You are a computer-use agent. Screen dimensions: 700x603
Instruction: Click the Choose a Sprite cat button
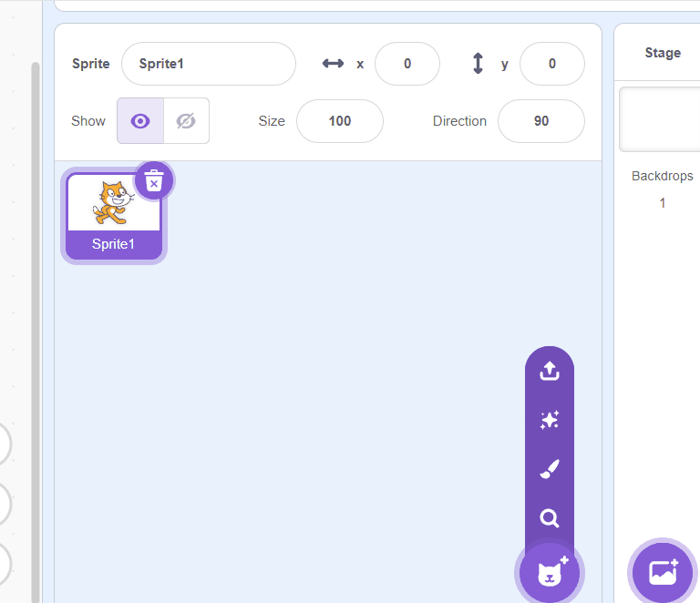tap(550, 573)
